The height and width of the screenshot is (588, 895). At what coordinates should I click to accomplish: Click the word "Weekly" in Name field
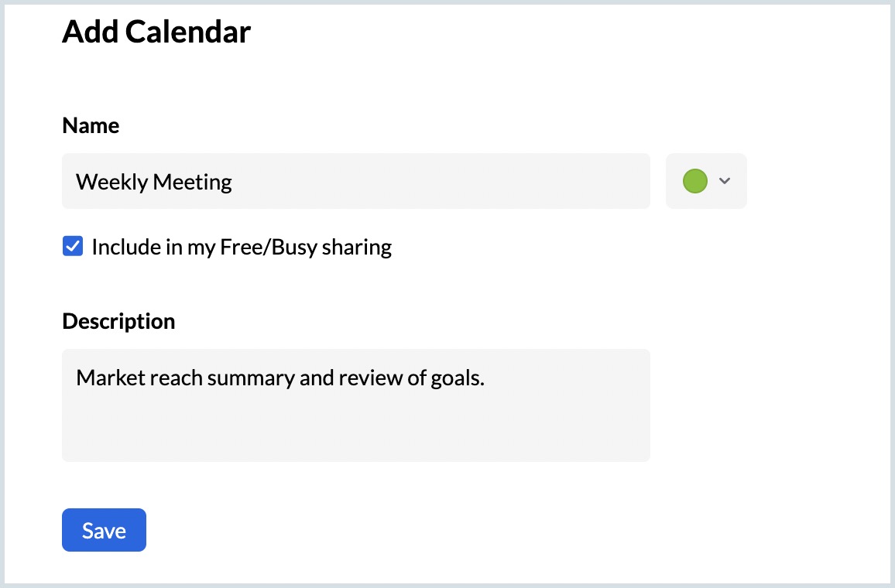pos(111,182)
